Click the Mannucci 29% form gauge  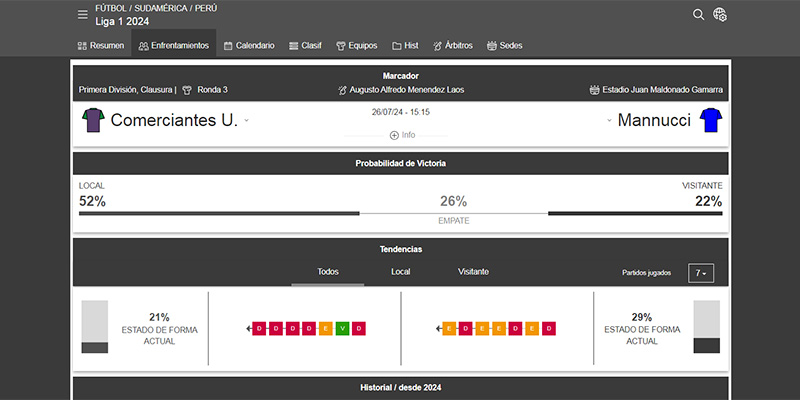(707, 327)
